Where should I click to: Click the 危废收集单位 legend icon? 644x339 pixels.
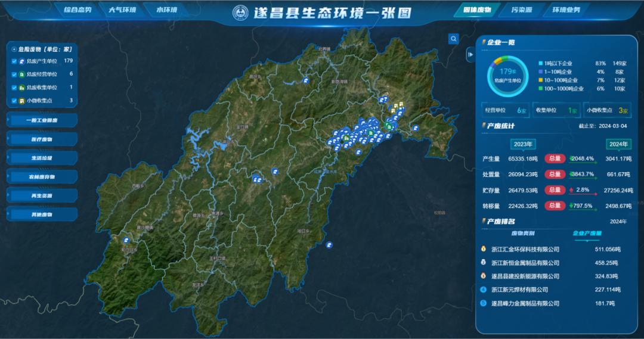click(22, 88)
